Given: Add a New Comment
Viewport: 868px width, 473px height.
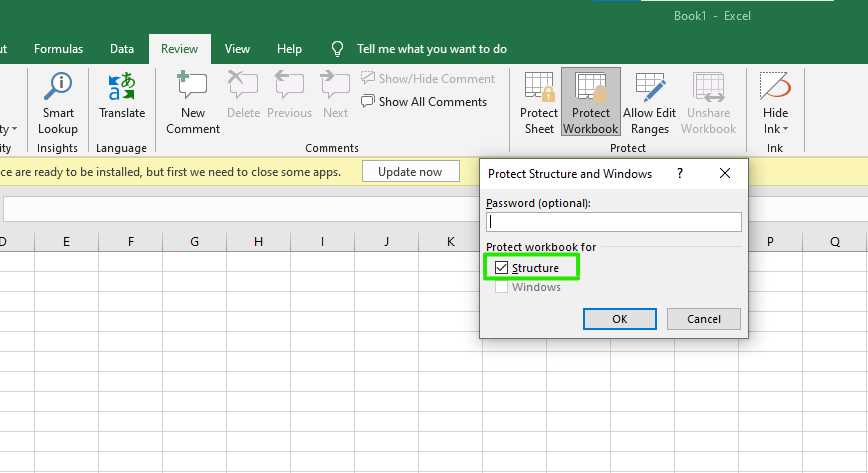Looking at the screenshot, I should tap(193, 104).
